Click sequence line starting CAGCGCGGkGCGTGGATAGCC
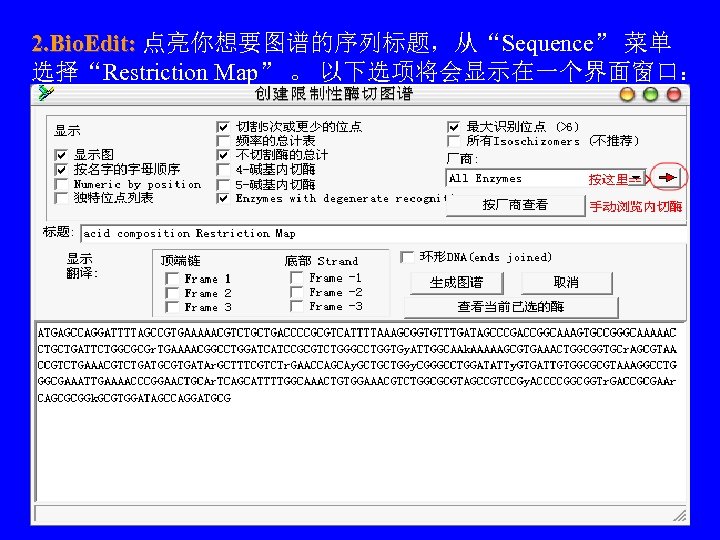This screenshot has width=720, height=540. [134, 398]
